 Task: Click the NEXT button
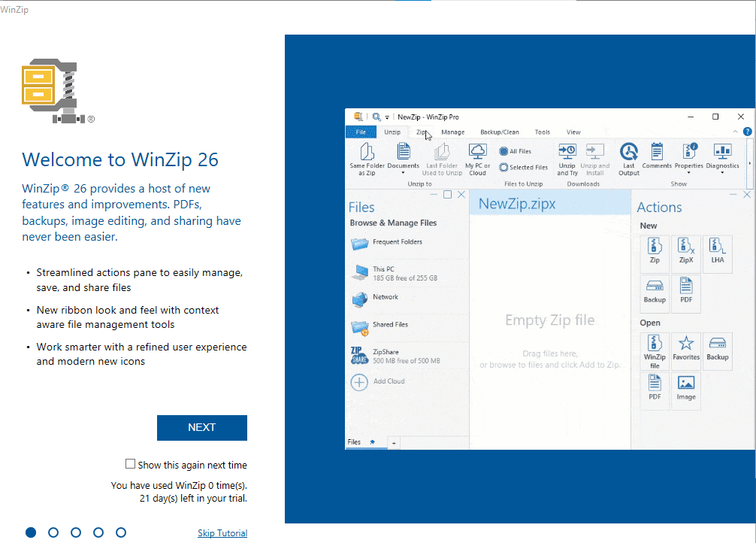point(202,428)
